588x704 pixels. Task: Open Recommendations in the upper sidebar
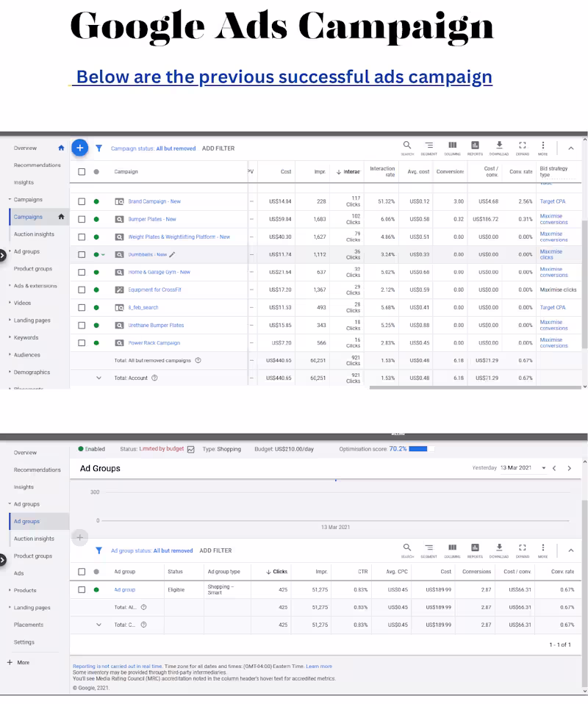click(x=37, y=165)
